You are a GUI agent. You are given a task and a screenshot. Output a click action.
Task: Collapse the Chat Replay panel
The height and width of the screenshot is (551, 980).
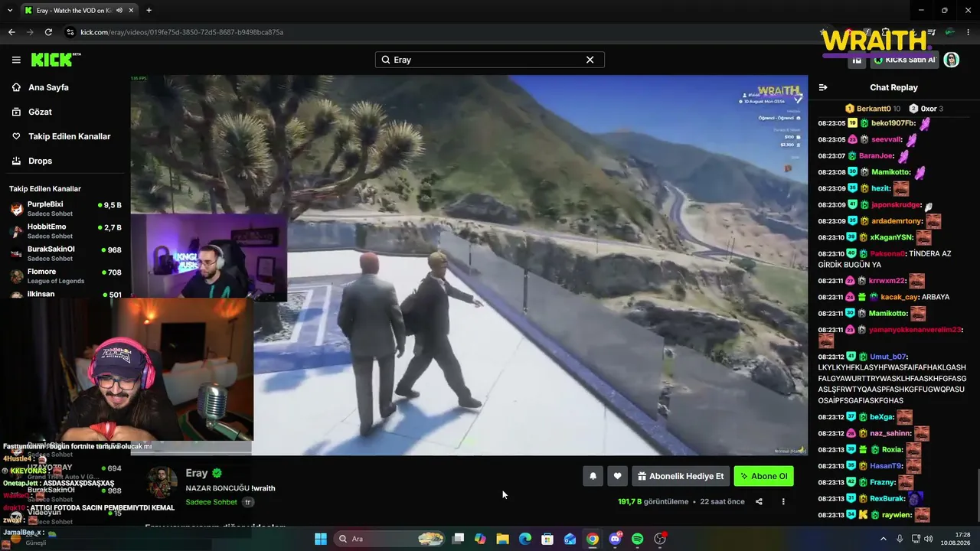(823, 87)
